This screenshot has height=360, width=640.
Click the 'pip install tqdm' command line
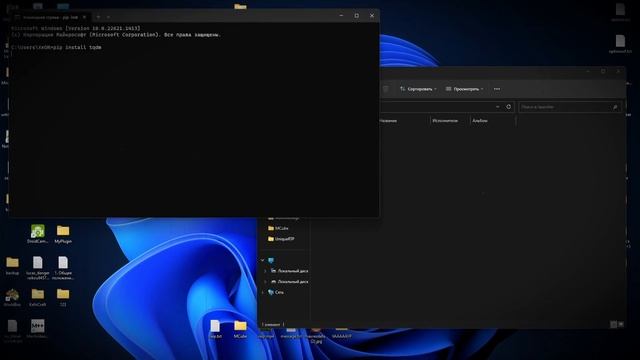pos(56,47)
